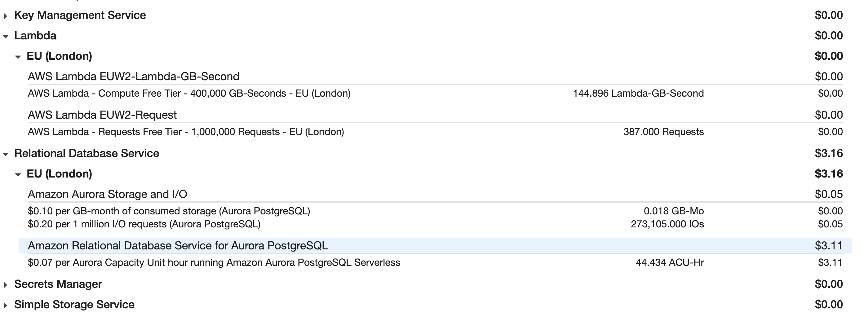
Task: Collapse the Relational Database Service section
Action: pyautogui.click(x=5, y=154)
